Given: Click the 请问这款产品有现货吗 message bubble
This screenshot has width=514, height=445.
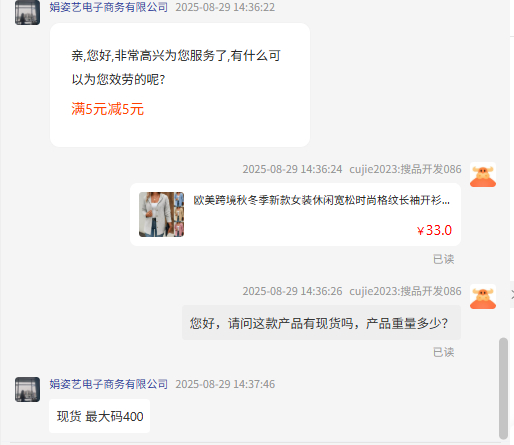Looking at the screenshot, I should click(x=321, y=323).
